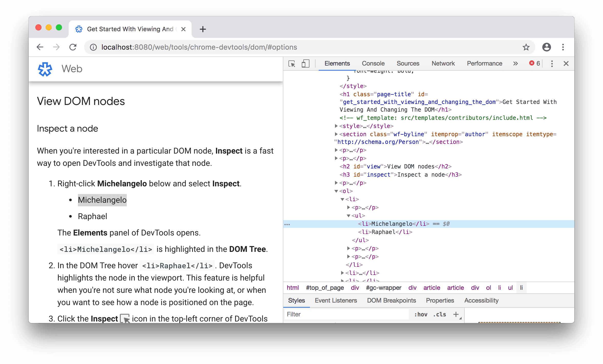Image resolution: width=603 pixels, height=364 pixels.
Task: Click the device toolbar toggle icon
Action: pos(305,63)
